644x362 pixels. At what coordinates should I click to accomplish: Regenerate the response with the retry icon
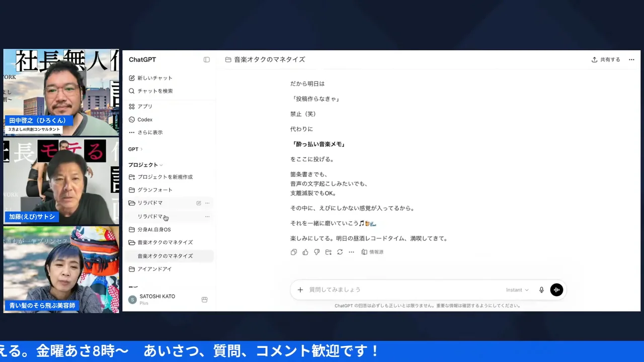click(x=340, y=252)
